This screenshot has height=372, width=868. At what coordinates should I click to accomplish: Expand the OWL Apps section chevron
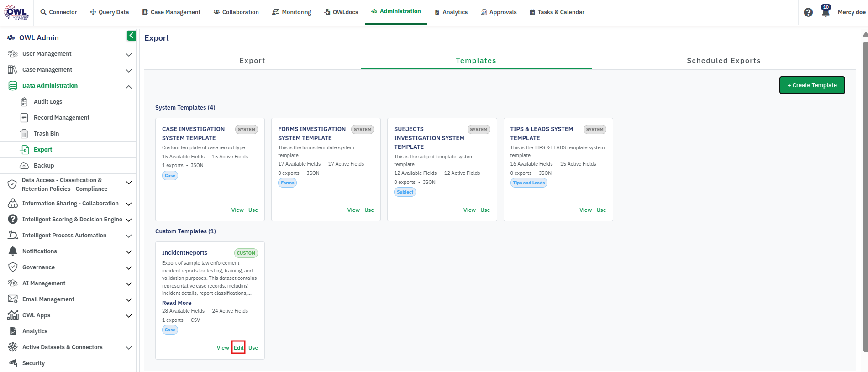coord(129,316)
